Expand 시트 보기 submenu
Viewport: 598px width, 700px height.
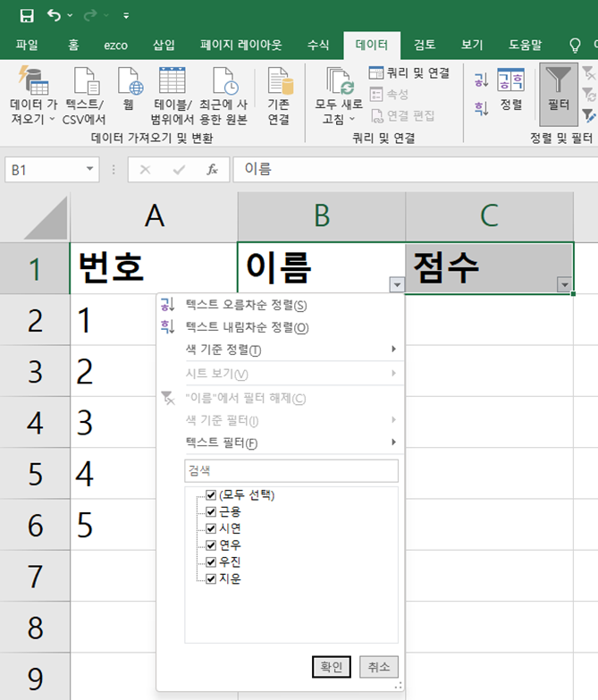click(281, 374)
